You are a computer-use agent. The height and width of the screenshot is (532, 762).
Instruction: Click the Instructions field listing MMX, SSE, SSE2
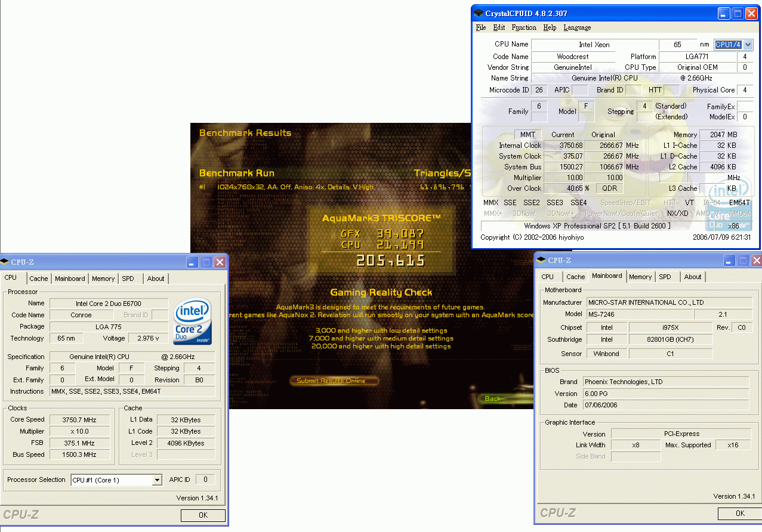(x=132, y=391)
